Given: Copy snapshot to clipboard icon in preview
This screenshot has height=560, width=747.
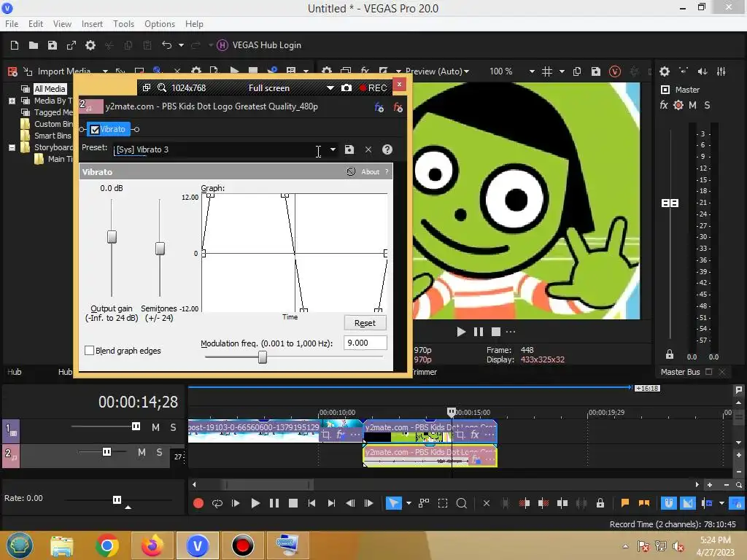Looking at the screenshot, I should coord(577,71).
